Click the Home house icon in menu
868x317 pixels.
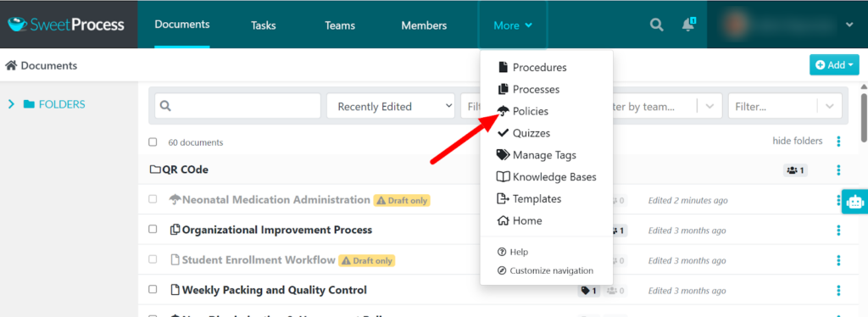[504, 220]
